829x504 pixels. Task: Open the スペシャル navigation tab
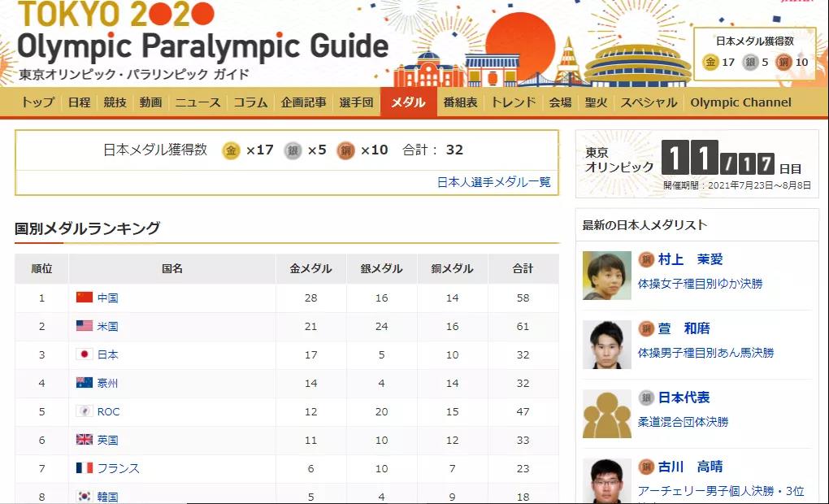[649, 102]
